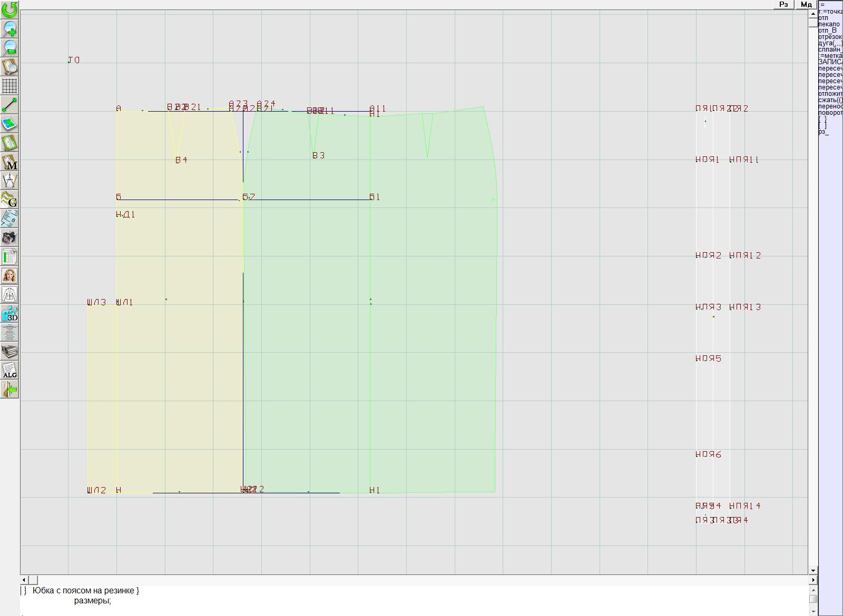
Task: Select 'лекало' in the command list
Action: [829, 24]
